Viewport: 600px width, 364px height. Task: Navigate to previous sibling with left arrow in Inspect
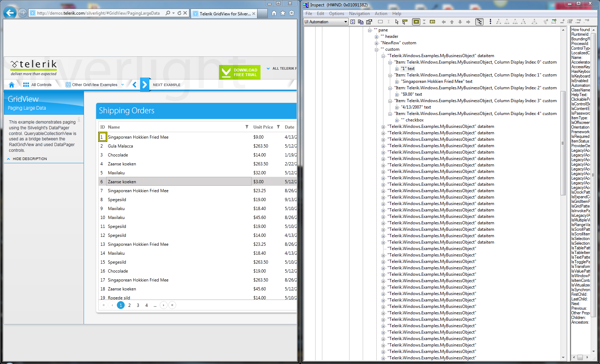point(443,22)
